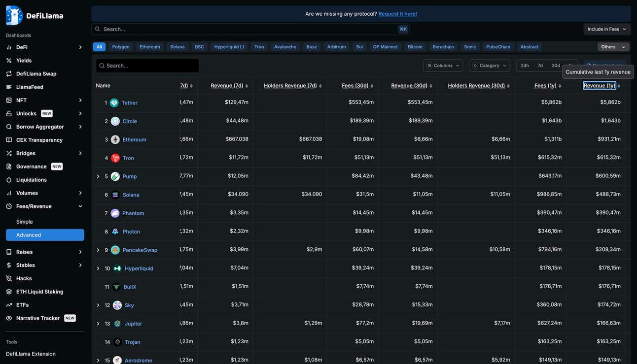Open the Hyperliquid protocol link
The width and height of the screenshot is (637, 364).
pos(139,268)
